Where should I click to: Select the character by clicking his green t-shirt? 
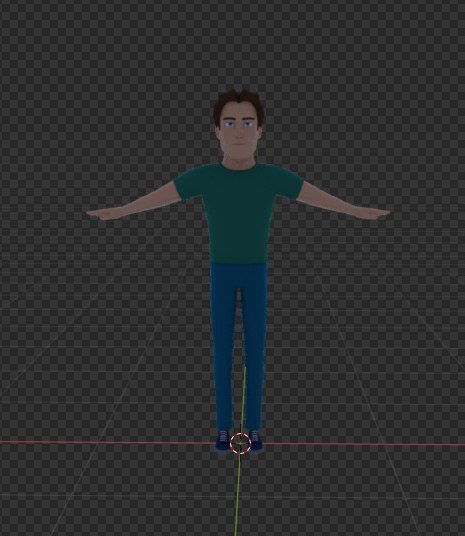point(239,214)
